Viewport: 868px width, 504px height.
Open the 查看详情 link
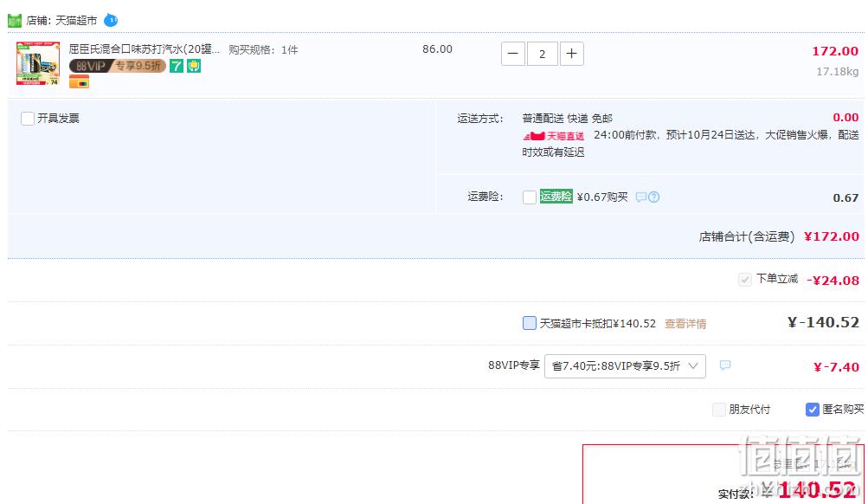pos(685,324)
